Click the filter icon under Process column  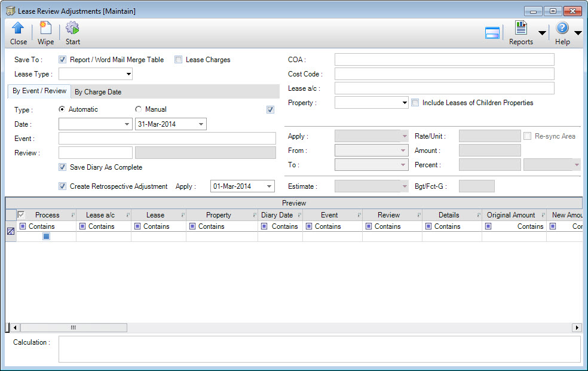pos(23,226)
